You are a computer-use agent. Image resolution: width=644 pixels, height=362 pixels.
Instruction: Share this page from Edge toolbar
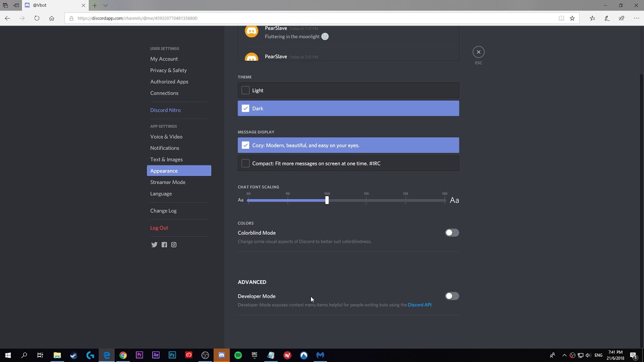point(622,18)
